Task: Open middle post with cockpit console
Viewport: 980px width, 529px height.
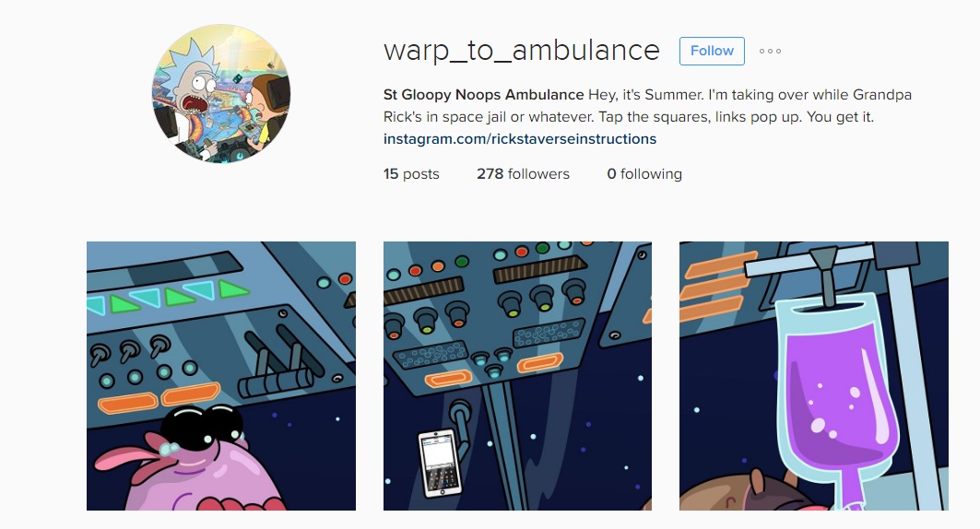Action: 517,376
